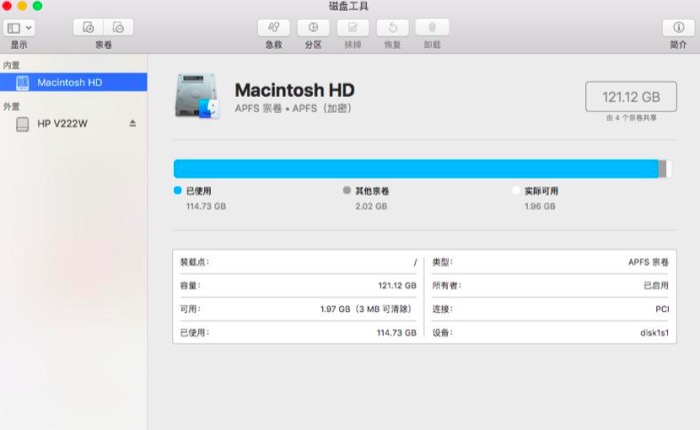Click the 可用 1.97 GB table cell
The image size is (700, 430).
298,309
